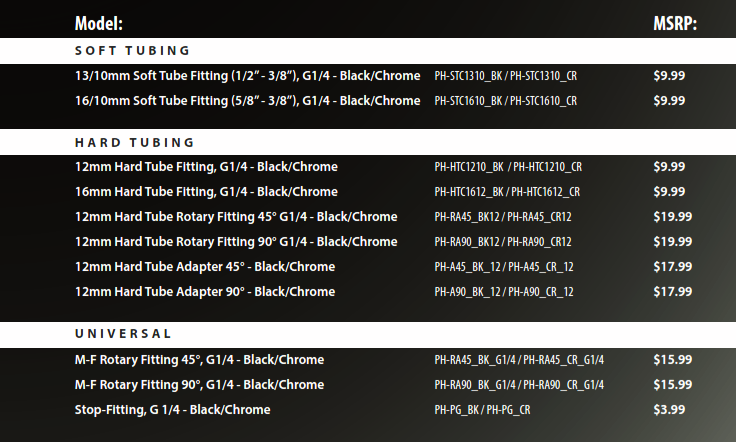Click model code PH-PG_BK / PH-PG_CR

(x=482, y=410)
